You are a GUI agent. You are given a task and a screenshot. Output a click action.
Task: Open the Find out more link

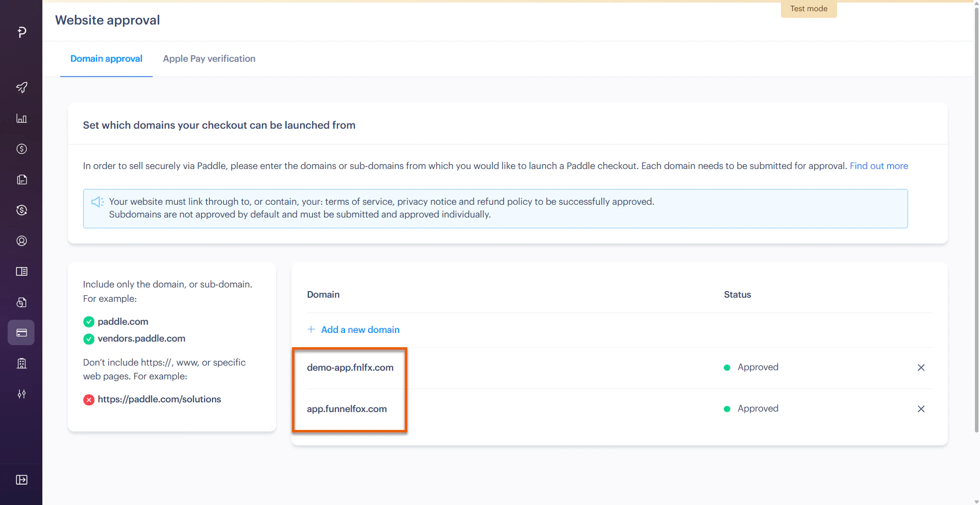pos(878,166)
